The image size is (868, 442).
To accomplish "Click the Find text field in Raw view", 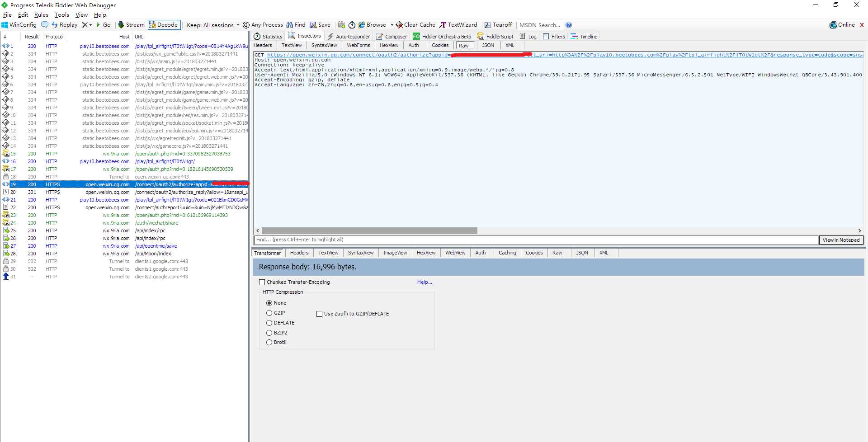I will click(x=536, y=240).
